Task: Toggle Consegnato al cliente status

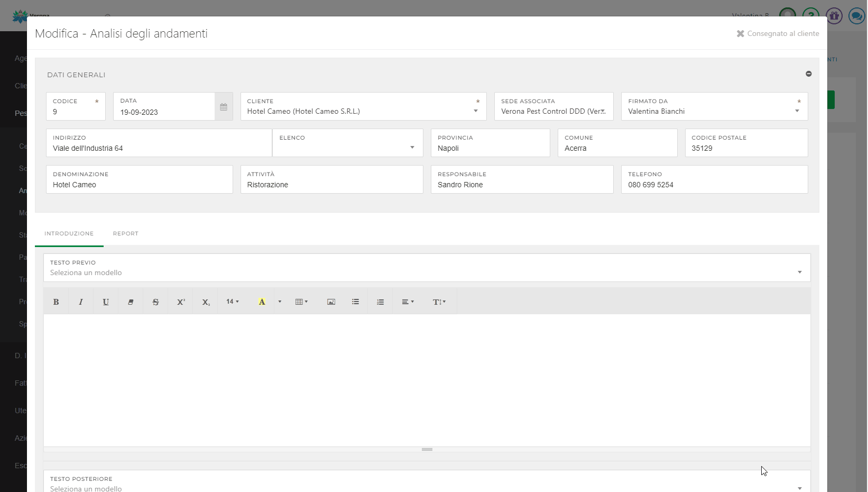Action: coord(778,33)
